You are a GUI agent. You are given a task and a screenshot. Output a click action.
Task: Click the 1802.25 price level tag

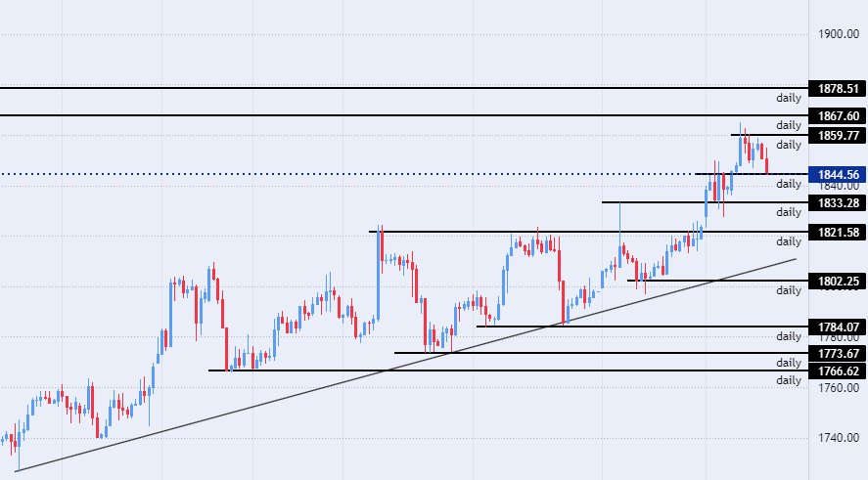coord(840,281)
